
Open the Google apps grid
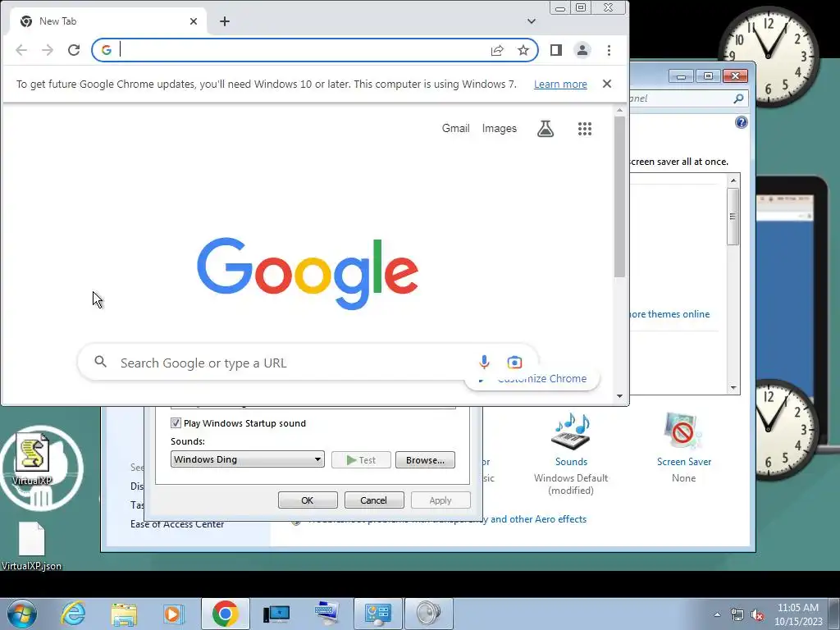point(585,129)
